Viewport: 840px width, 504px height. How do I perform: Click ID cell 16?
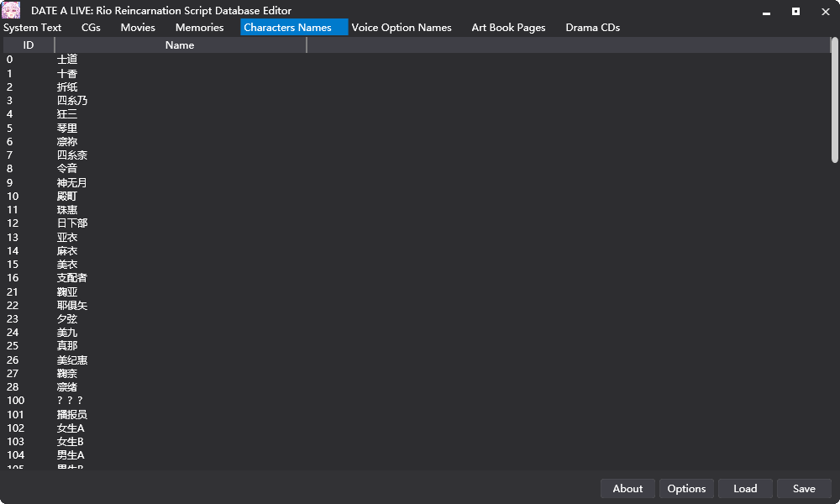13,278
